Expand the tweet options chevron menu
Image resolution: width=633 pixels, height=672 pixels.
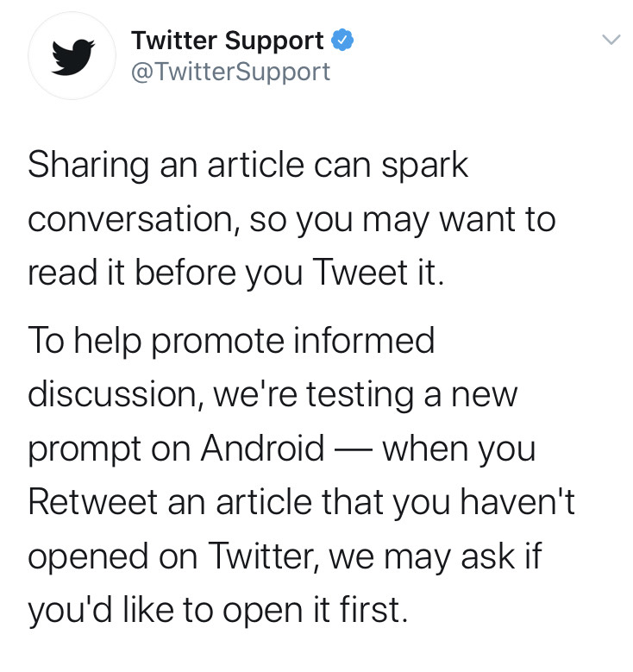point(611,40)
